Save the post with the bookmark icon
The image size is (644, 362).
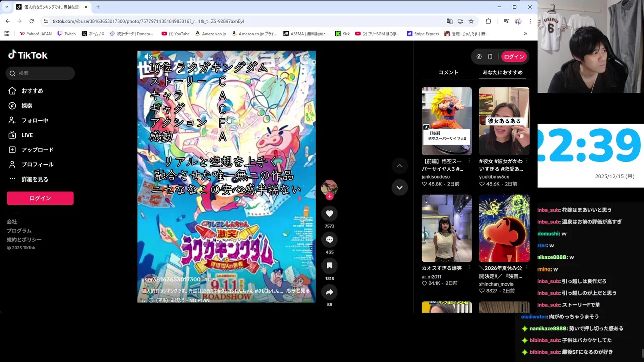(329, 266)
